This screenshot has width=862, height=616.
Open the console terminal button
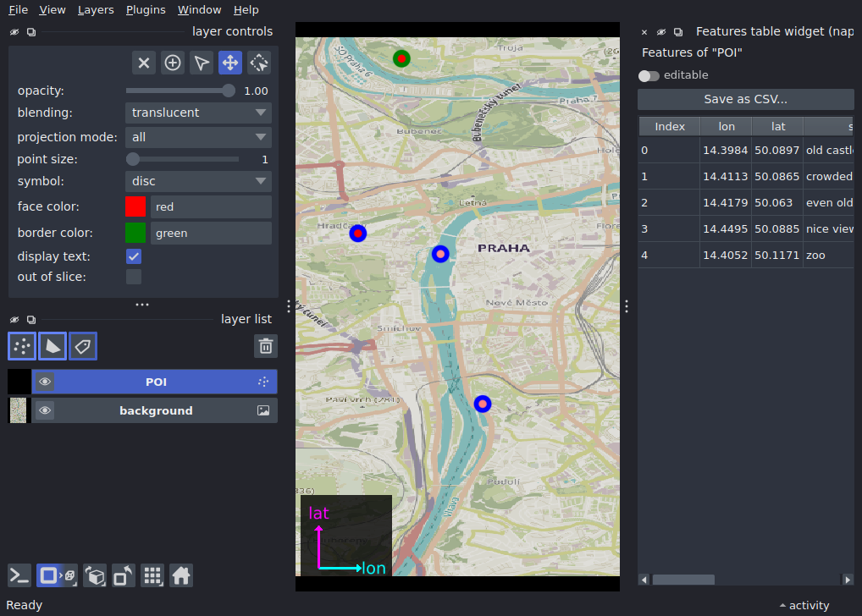pos(19,576)
